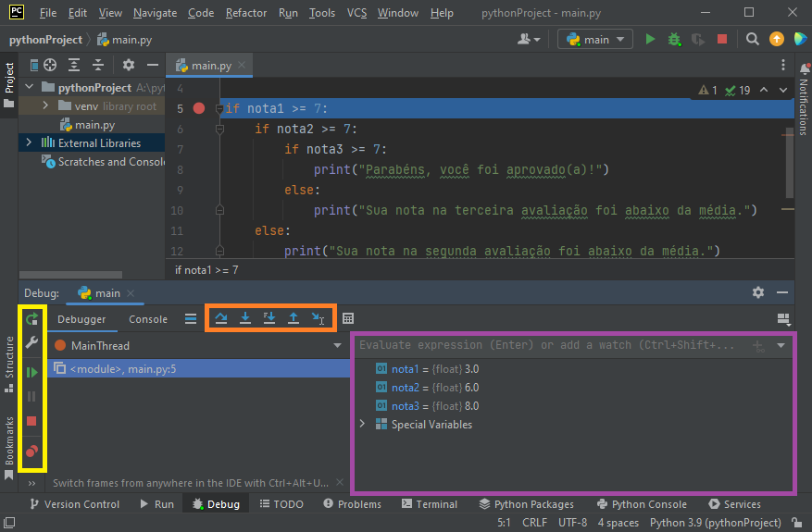Toggle the breakpoint on line 5

(198, 108)
